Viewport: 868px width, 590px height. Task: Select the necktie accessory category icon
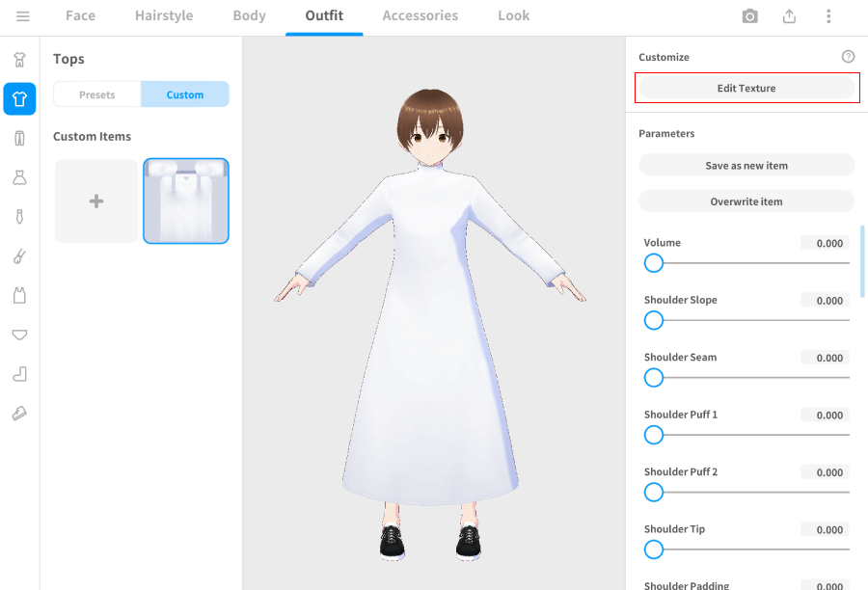click(x=19, y=217)
